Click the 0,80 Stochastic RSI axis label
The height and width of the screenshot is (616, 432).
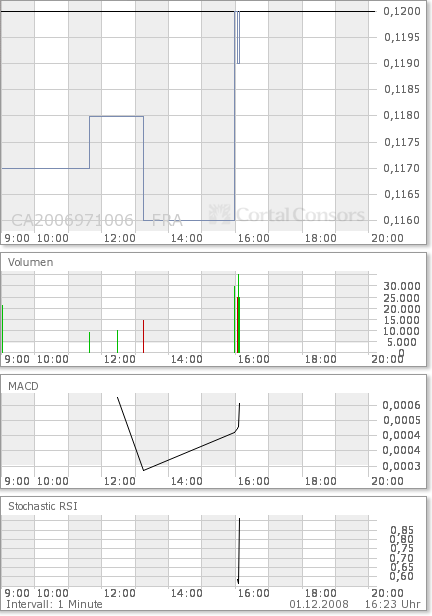pos(402,539)
